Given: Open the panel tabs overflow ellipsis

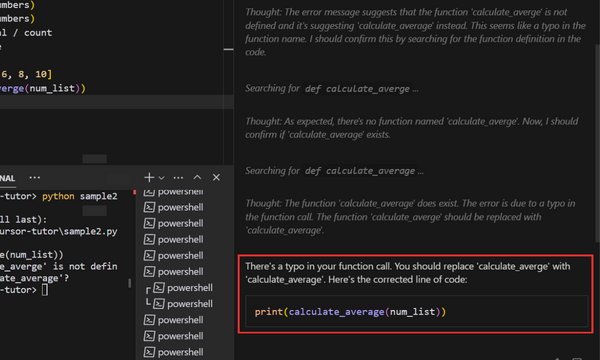Looking at the screenshot, I should point(35,178).
